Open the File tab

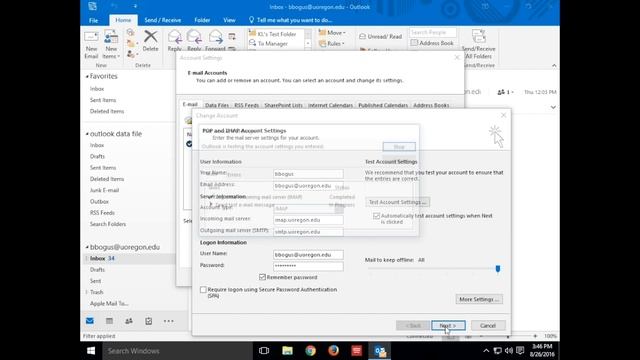point(93,20)
